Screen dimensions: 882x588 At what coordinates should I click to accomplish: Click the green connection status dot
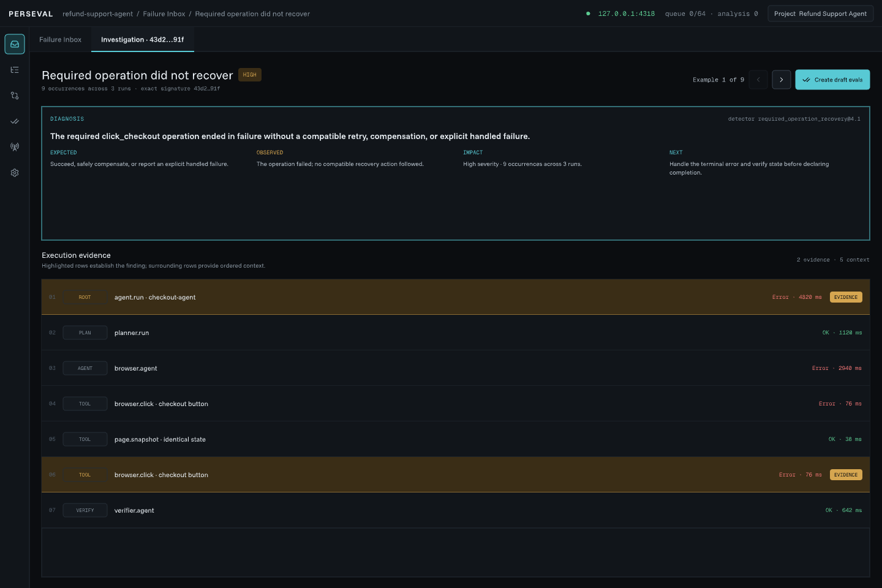588,13
